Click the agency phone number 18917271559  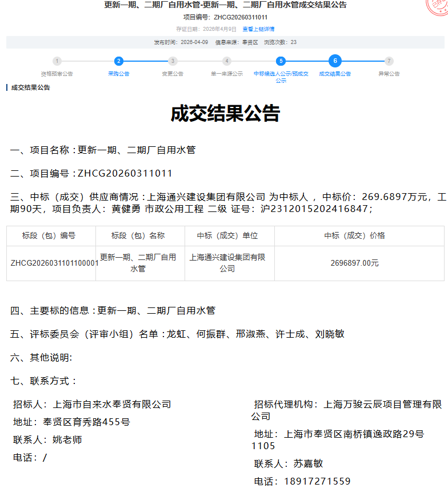click(x=317, y=482)
